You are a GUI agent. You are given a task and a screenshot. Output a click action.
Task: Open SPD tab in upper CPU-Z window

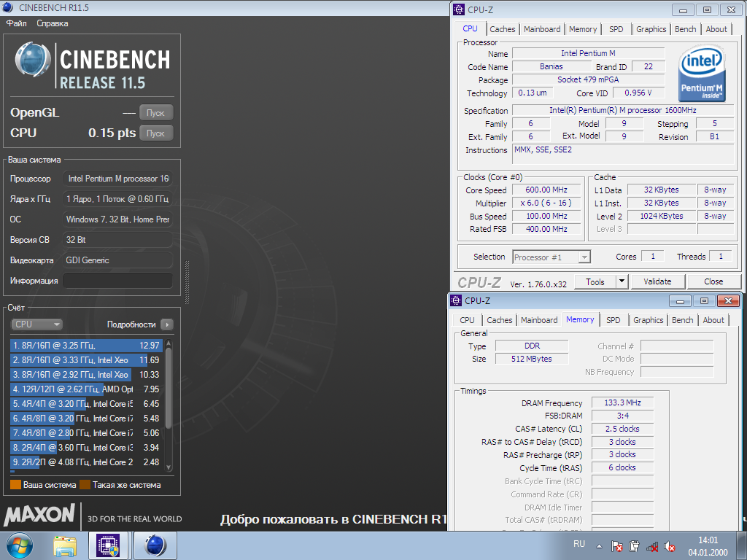click(616, 29)
